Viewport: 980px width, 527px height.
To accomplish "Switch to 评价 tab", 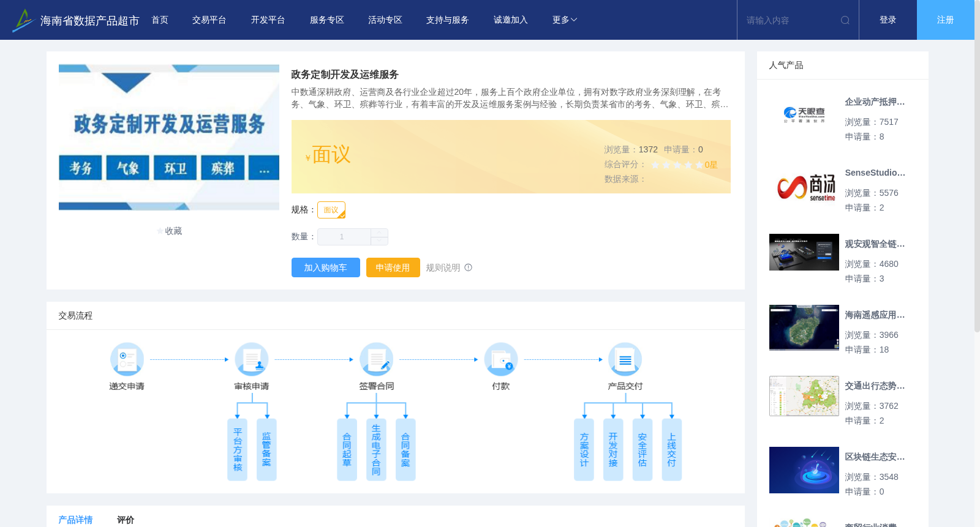I will coord(126,520).
